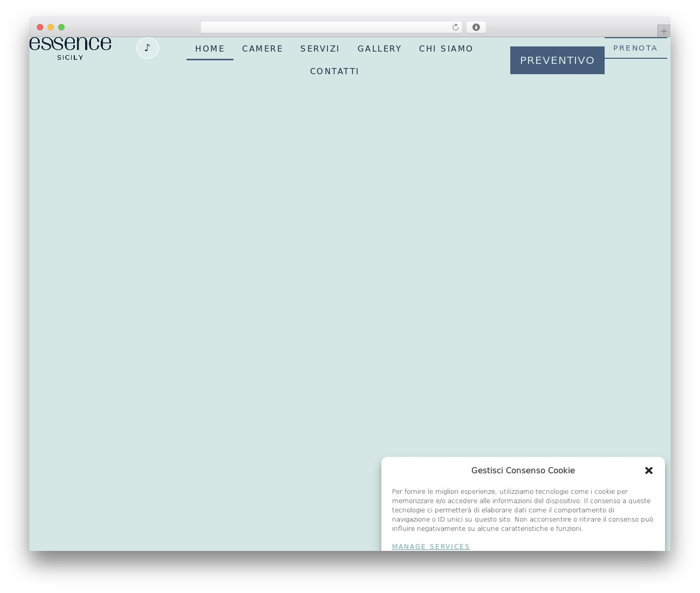The image size is (700, 593).
Task: Minimize window with yellow traffic light
Action: tap(50, 27)
